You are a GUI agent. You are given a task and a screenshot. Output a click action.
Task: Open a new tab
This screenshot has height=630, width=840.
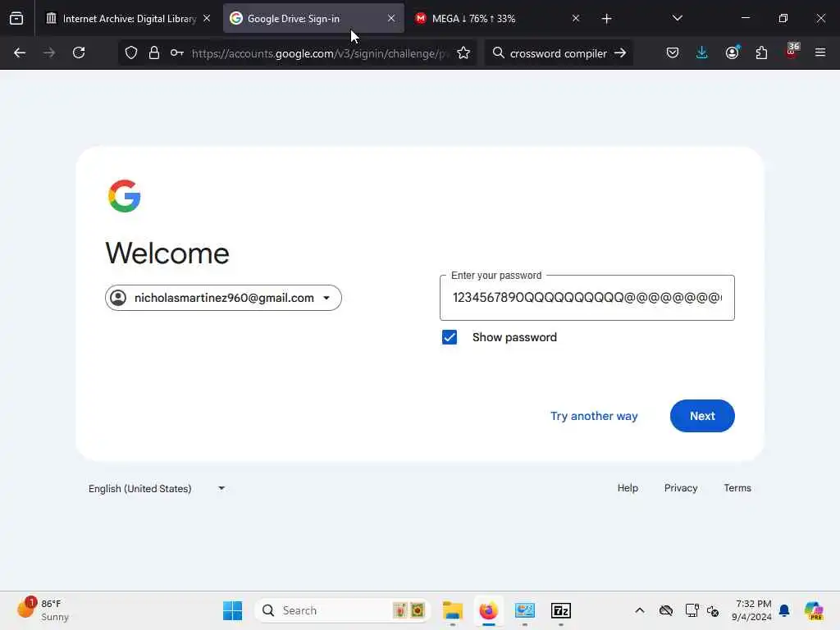[x=606, y=19]
